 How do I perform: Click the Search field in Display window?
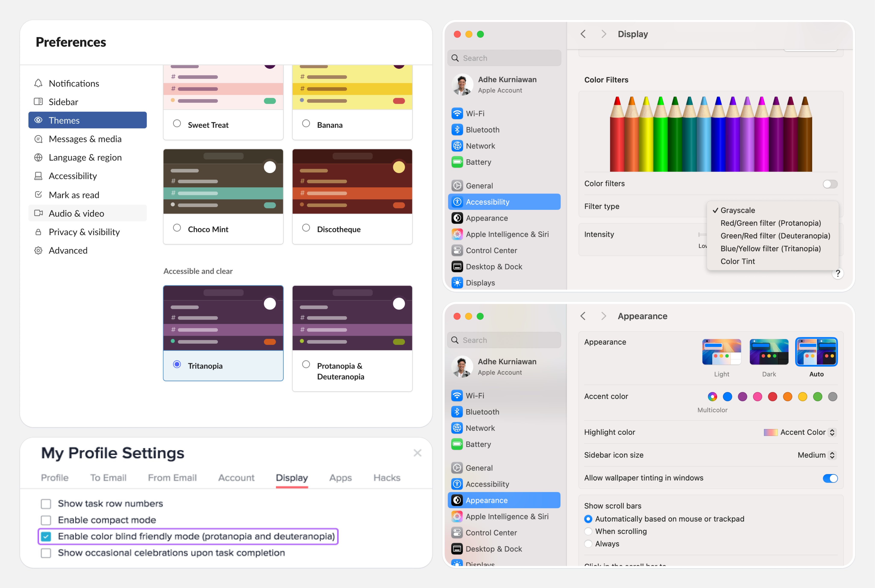pos(504,58)
